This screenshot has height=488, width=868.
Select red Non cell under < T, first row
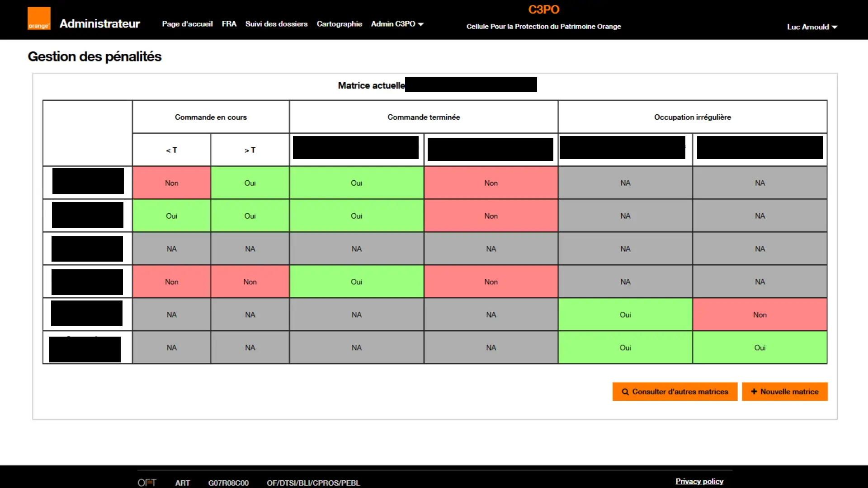tap(171, 183)
